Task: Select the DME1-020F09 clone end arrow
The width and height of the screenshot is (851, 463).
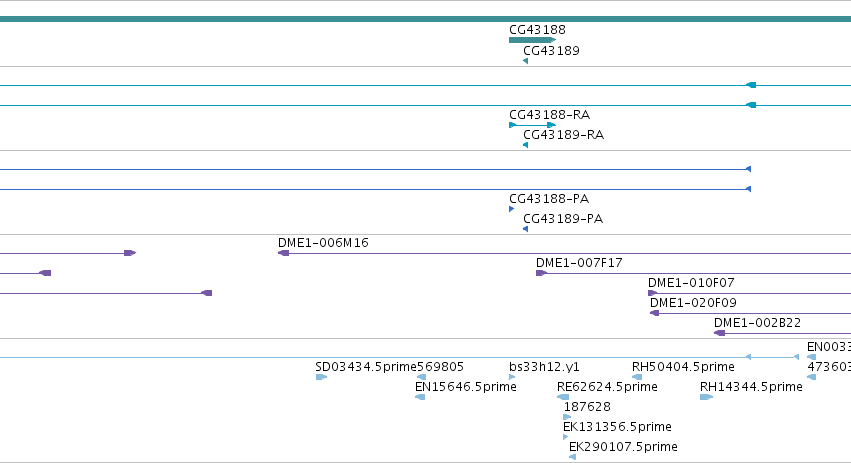Action: click(655, 313)
